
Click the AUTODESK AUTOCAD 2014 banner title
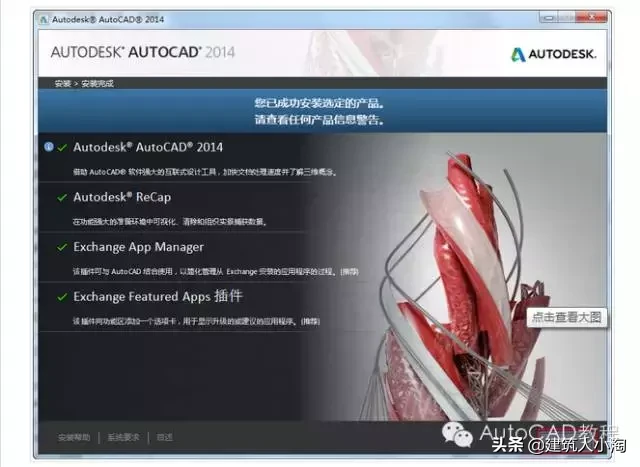[143, 52]
